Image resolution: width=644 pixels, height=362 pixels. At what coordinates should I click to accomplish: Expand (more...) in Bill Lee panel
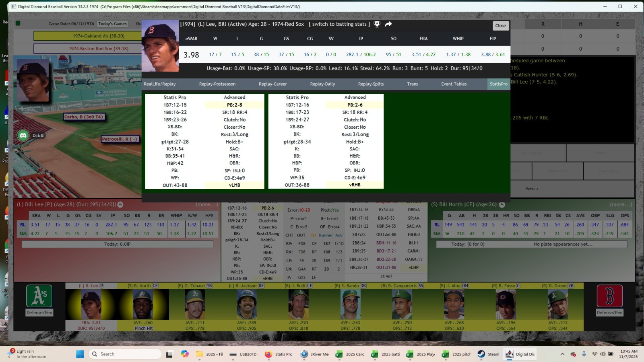pos(206,204)
